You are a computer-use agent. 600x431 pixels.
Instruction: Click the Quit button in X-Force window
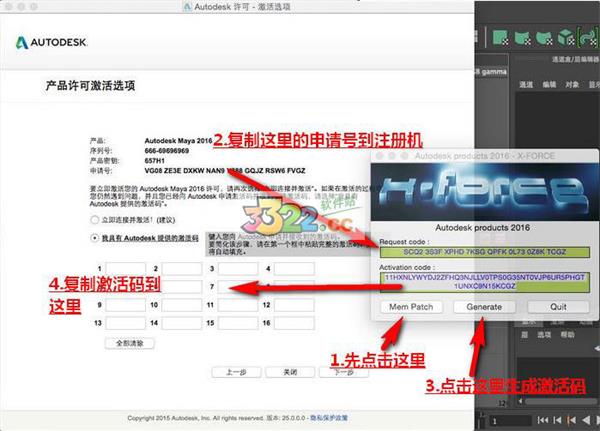pos(558,307)
